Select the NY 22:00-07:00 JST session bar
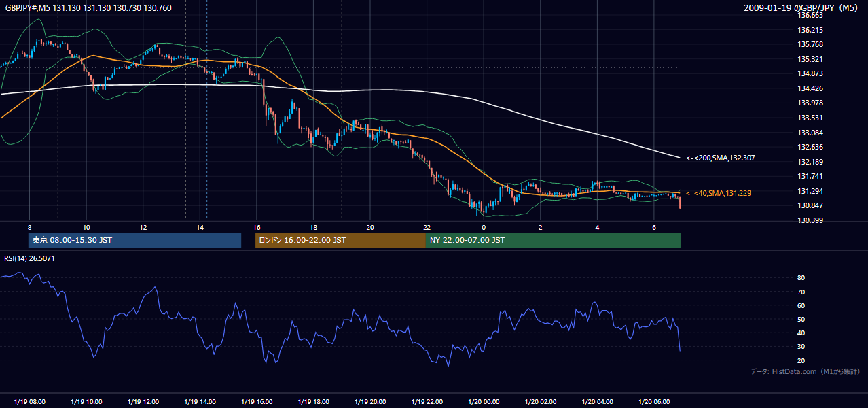Viewport: 868px width, 408px height. 554,240
